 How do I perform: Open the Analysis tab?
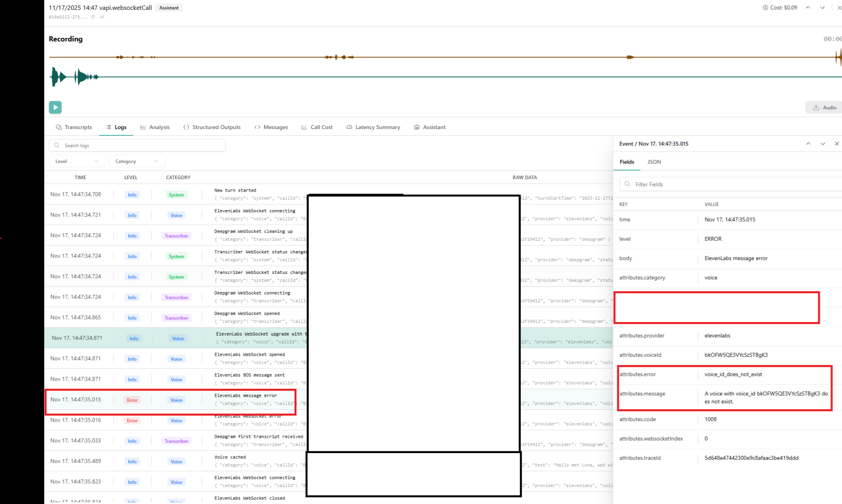(x=155, y=127)
